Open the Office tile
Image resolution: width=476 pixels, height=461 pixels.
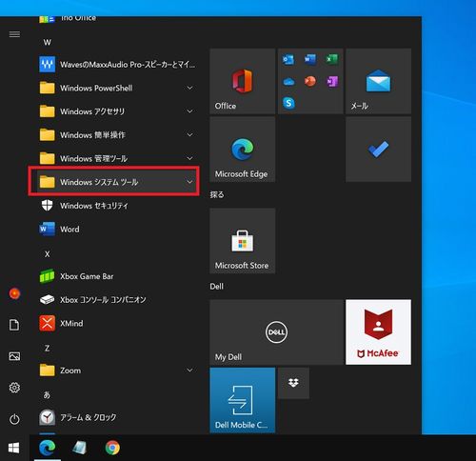(243, 81)
